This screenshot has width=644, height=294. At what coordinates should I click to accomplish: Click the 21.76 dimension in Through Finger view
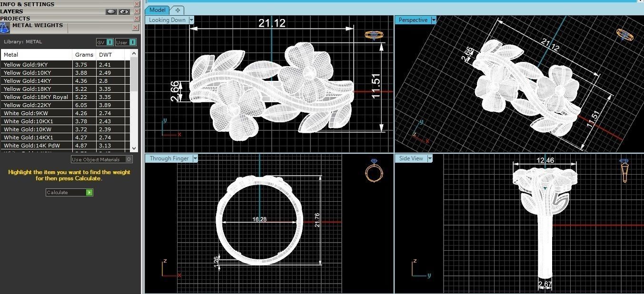tap(317, 220)
